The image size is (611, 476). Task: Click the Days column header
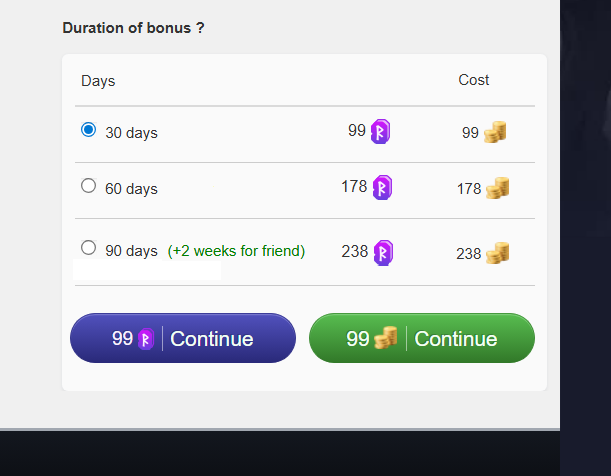[98, 81]
